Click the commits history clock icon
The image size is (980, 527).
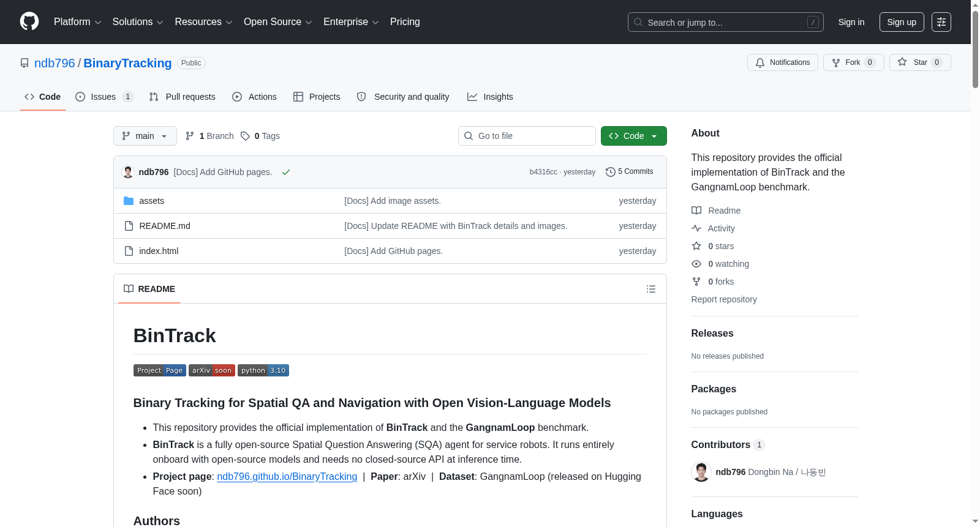[x=610, y=172]
